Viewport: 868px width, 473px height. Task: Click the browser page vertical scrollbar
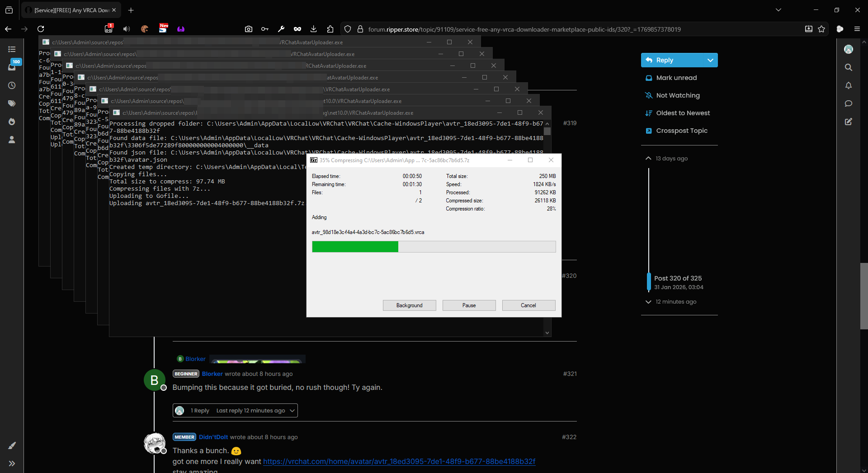tap(864, 296)
